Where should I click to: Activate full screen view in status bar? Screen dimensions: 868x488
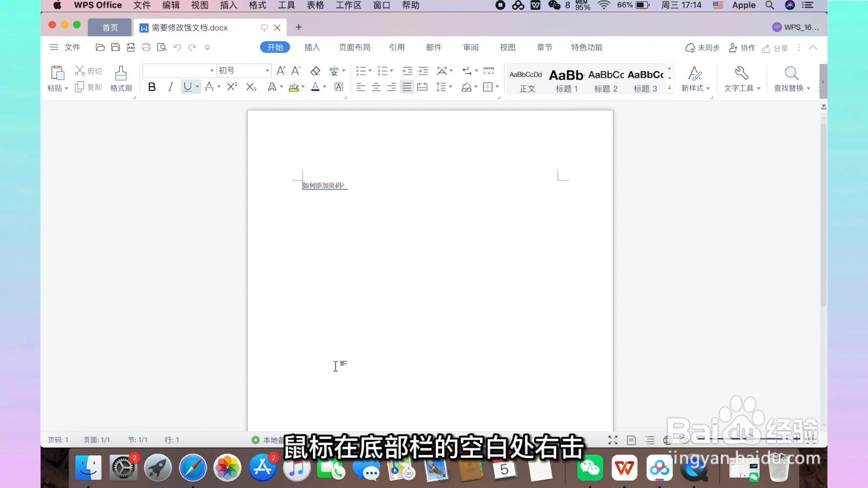click(613, 440)
